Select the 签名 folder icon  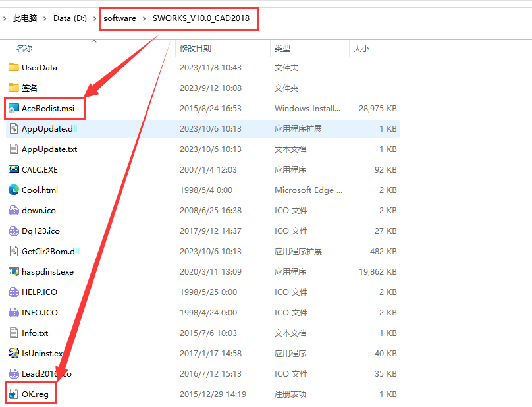(x=14, y=88)
